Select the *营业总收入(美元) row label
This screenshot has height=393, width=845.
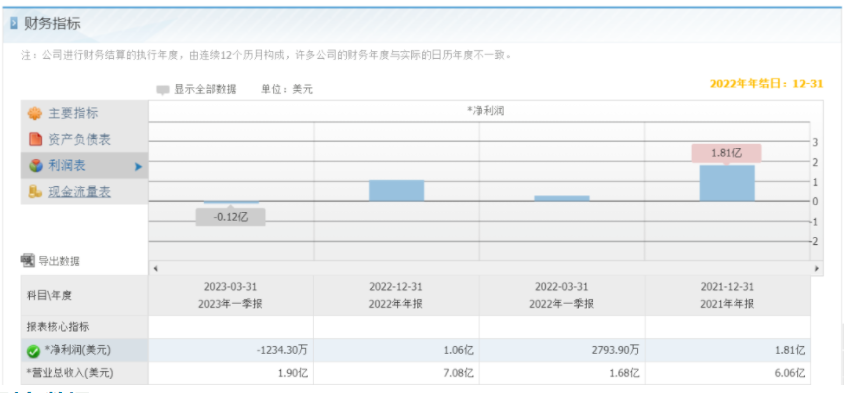click(x=70, y=373)
